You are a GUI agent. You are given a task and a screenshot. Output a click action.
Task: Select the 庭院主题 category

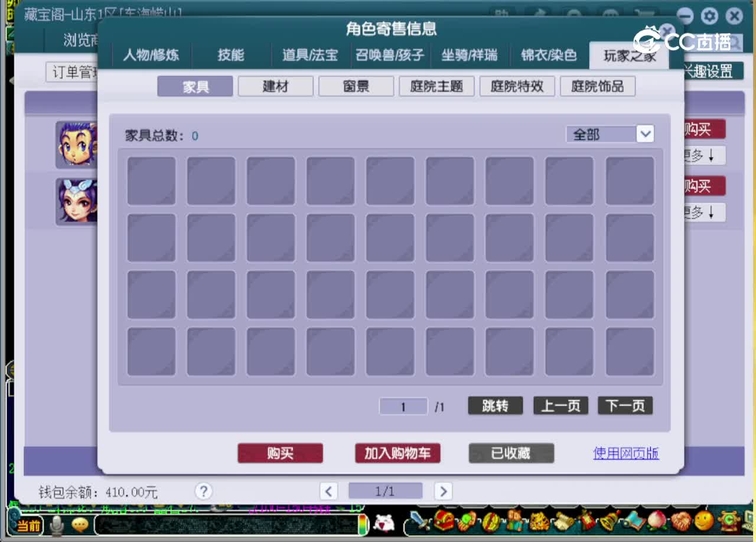coord(436,86)
